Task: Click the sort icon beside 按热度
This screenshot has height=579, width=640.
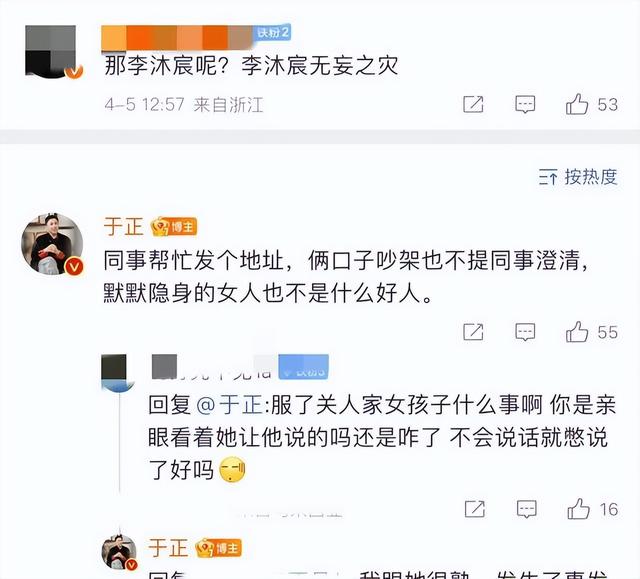Action: click(x=548, y=177)
